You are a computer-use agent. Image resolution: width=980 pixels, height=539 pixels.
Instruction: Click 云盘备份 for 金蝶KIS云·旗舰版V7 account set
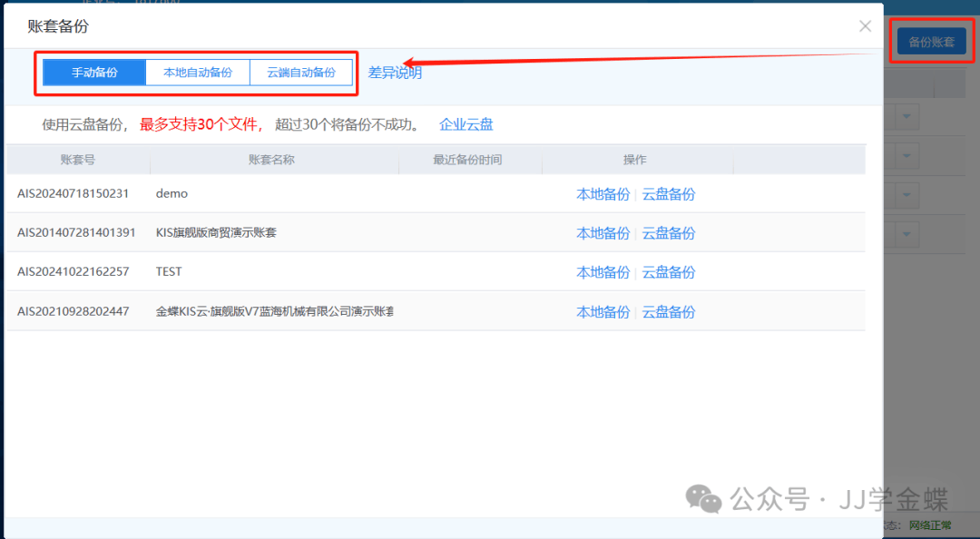pyautogui.click(x=669, y=312)
